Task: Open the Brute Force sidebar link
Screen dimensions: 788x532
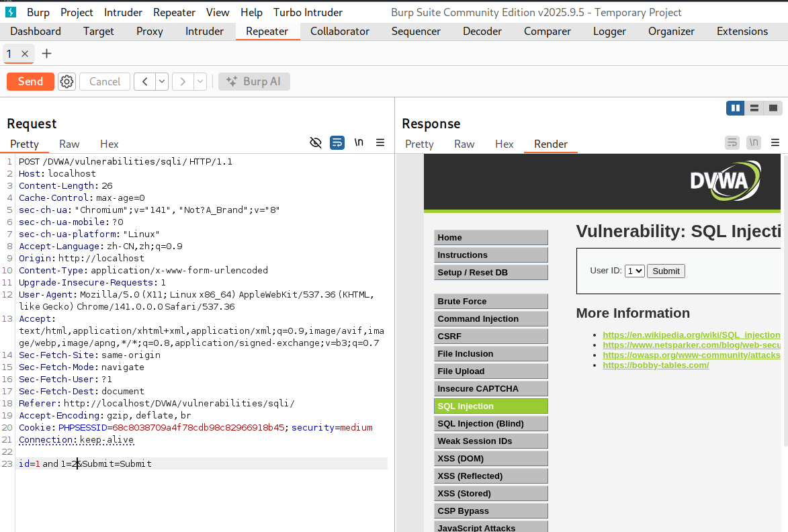Action: [491, 302]
